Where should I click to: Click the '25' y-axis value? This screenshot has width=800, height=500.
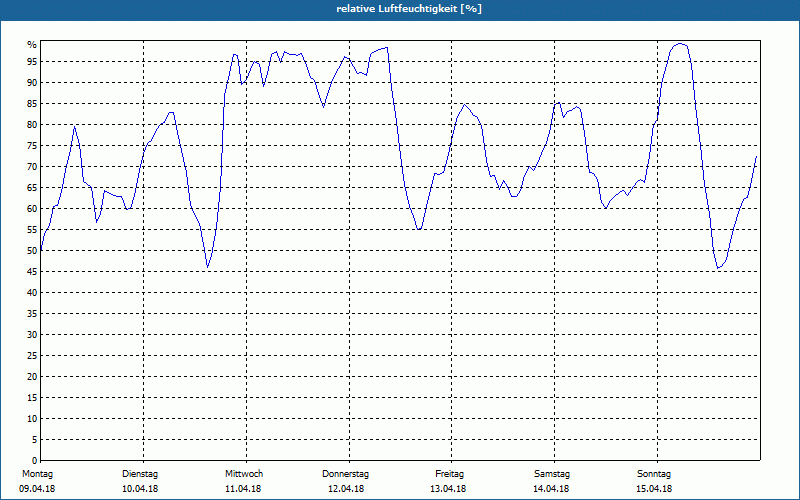[32, 356]
